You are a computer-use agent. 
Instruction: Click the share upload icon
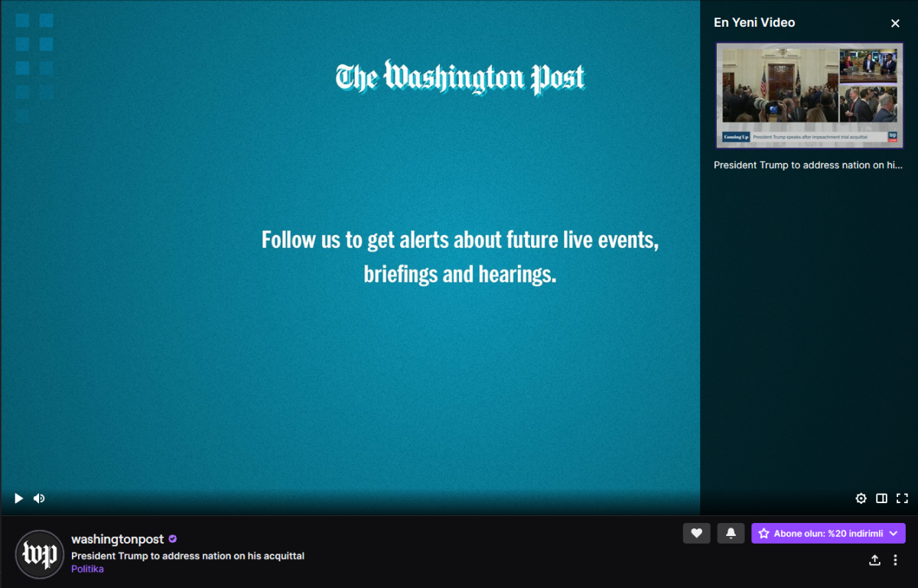click(874, 560)
